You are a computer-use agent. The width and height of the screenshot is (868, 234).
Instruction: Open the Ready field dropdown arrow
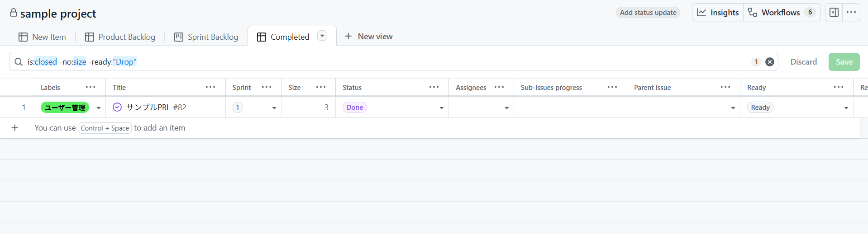846,108
